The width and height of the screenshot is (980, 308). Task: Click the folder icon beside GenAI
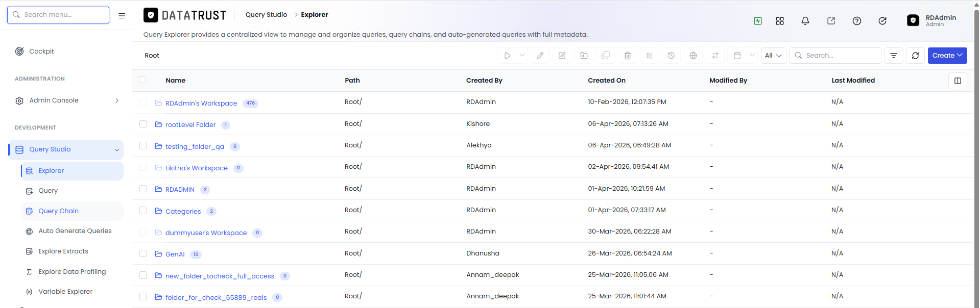click(158, 254)
